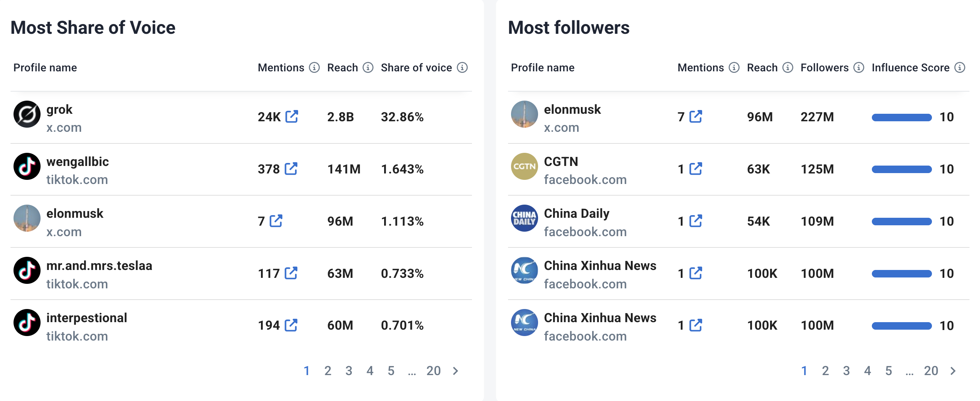Open page 5 of Most followers list
Screen dimensions: 980x401
click(x=888, y=371)
